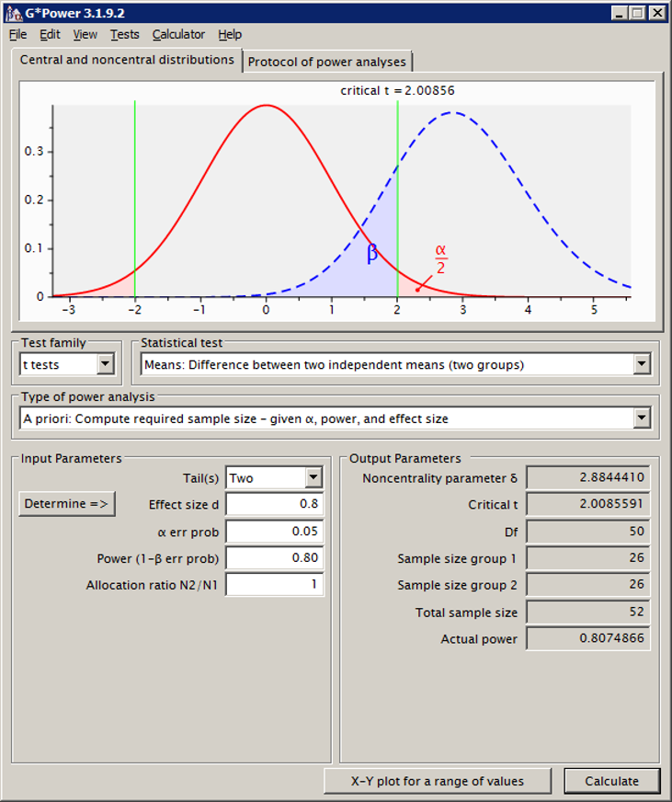Click the G*Power app icon in title bar

pos(14,14)
